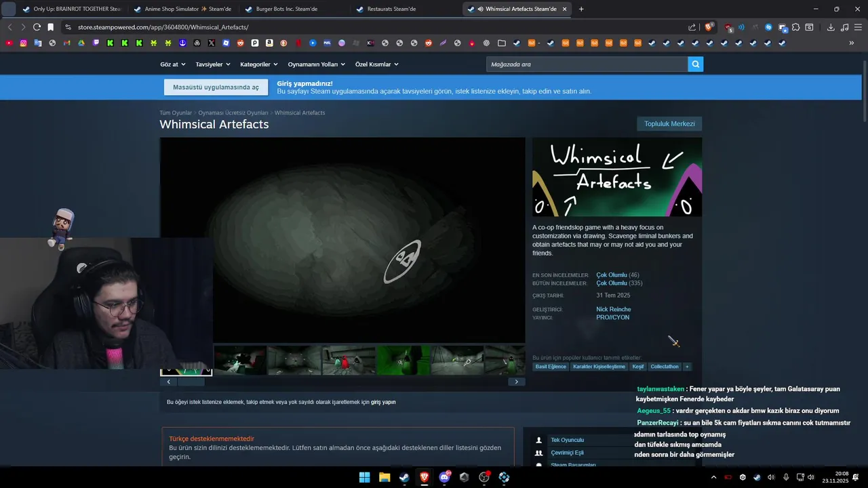868x488 pixels.
Task: Click the Whimsical Artefacts header capsule image
Action: click(x=617, y=177)
